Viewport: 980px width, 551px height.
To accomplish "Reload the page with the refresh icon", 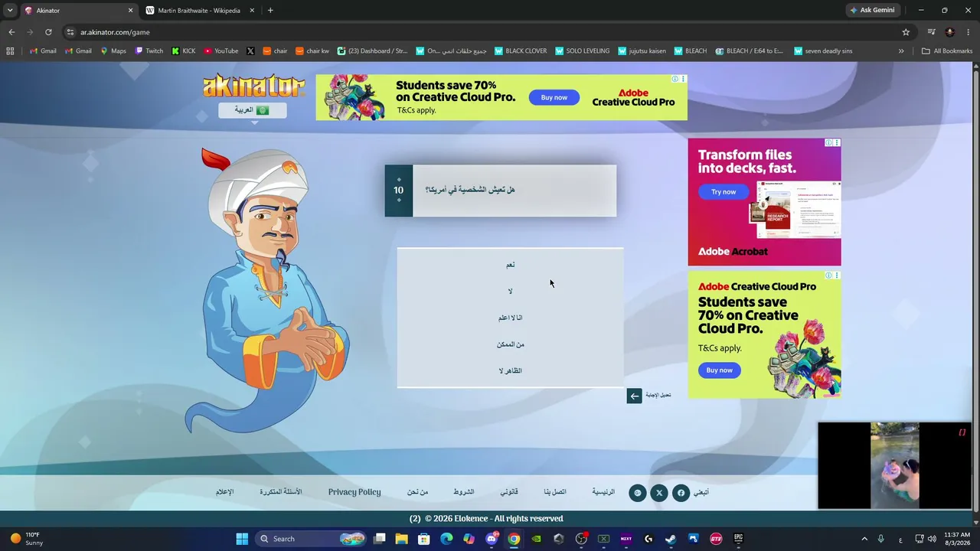I will point(48,32).
